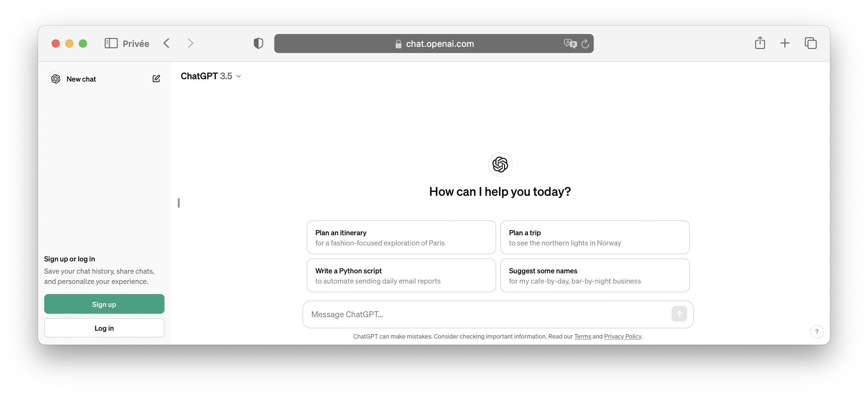Viewport: 868px width, 395px height.
Task: Toggle the Safari sidebar icon
Action: pos(111,44)
